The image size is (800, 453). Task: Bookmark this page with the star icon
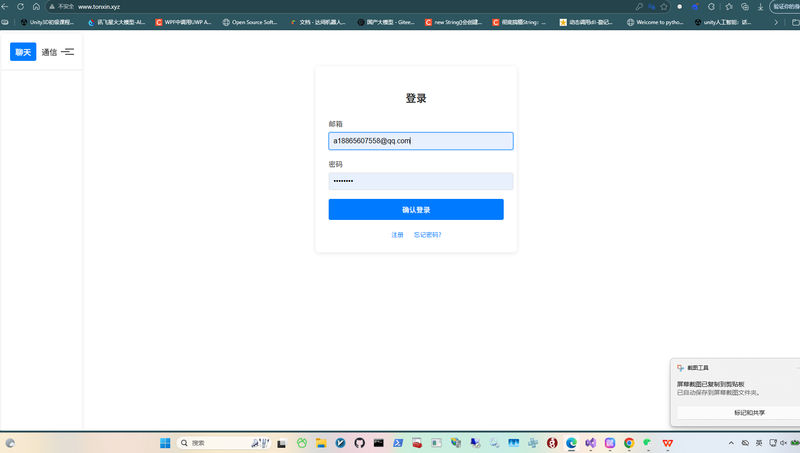point(664,6)
